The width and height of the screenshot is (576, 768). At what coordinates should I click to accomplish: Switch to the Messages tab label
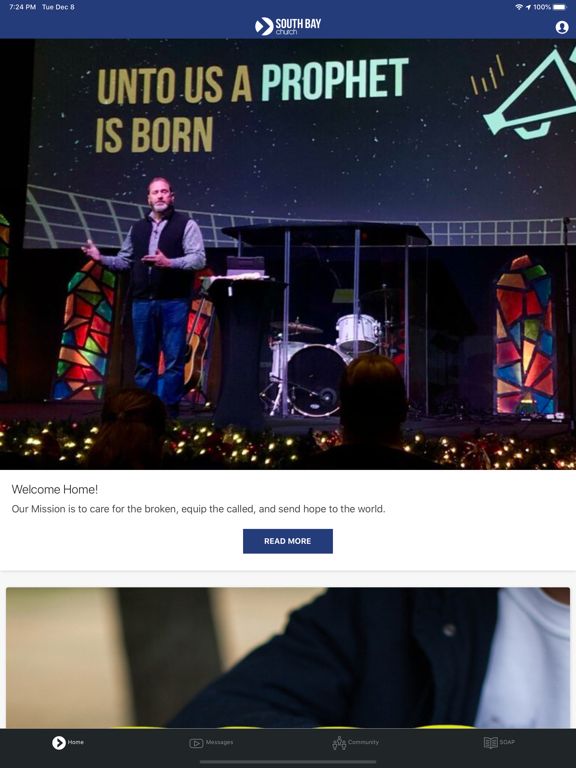pyautogui.click(x=219, y=742)
